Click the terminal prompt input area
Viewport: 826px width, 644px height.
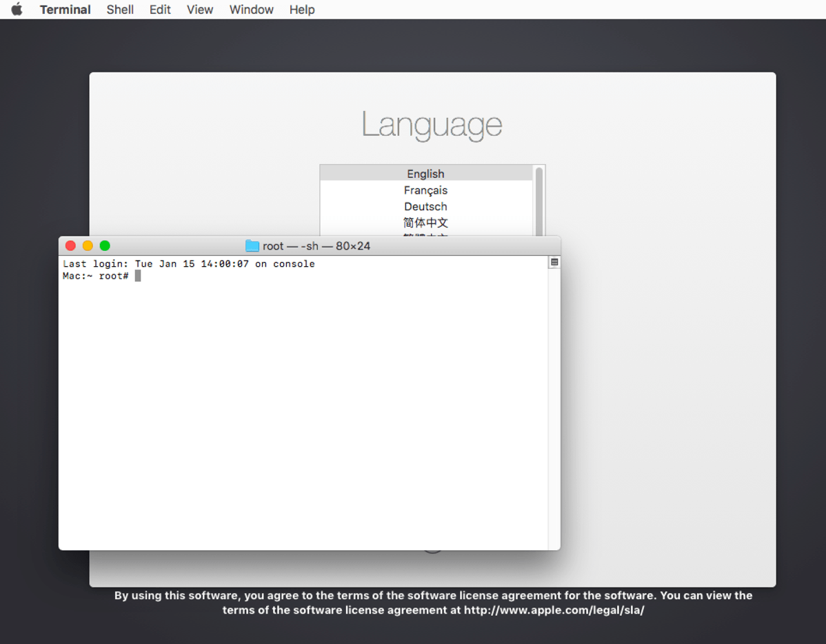[x=137, y=275]
